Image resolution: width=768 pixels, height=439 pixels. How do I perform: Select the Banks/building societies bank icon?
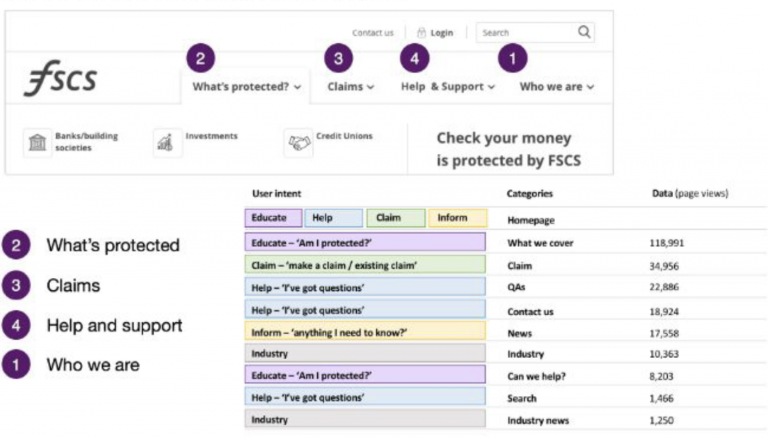click(x=37, y=143)
